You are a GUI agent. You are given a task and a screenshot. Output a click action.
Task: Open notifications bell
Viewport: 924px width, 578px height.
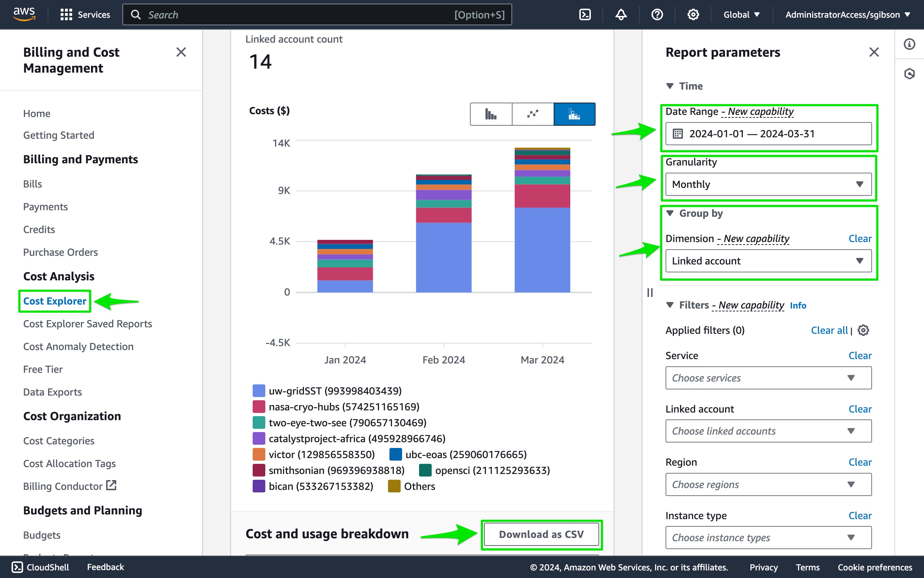[x=621, y=14]
